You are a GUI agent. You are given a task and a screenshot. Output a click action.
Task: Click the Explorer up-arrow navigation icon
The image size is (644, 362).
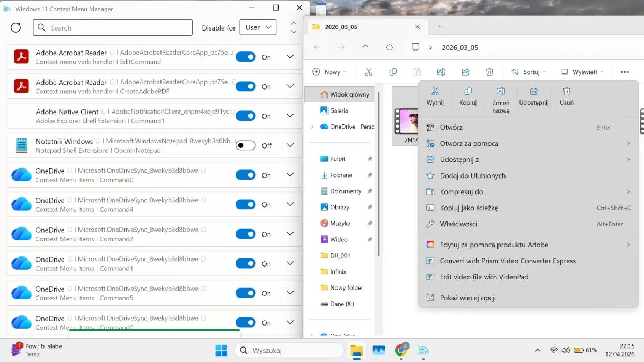(365, 47)
